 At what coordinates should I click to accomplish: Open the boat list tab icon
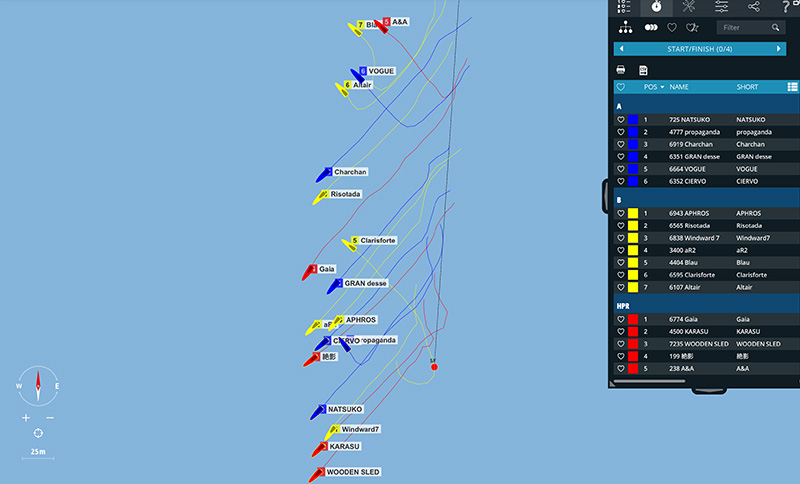coord(624,6)
